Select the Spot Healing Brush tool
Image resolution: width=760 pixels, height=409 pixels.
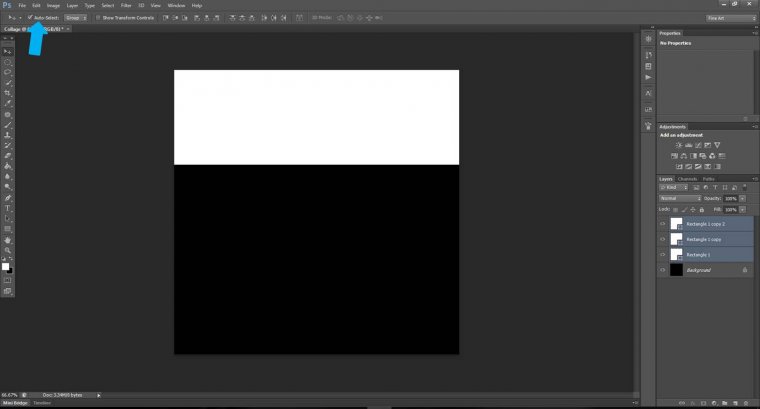pos(7,115)
